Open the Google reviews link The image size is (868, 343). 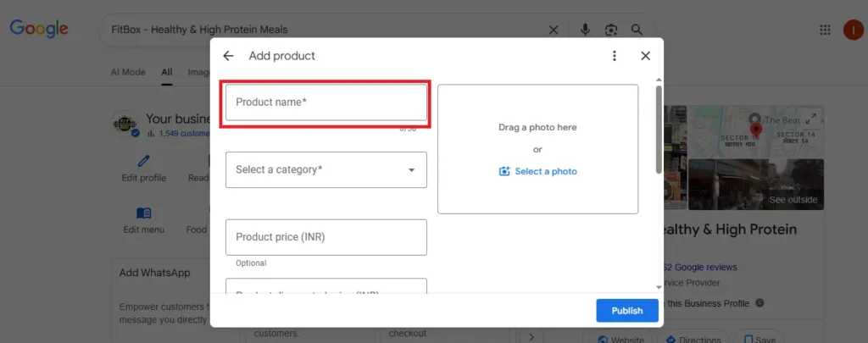[699, 268]
